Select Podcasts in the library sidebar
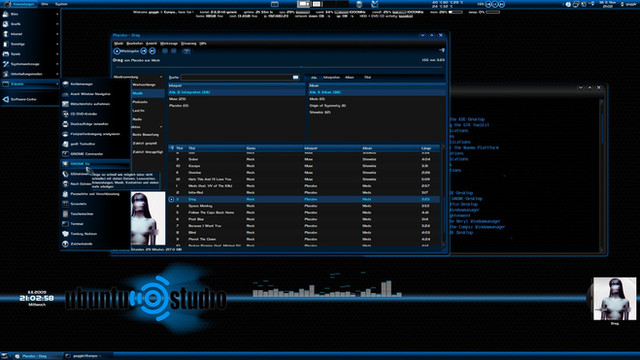Screen dimensions: 640x360 click(140, 102)
